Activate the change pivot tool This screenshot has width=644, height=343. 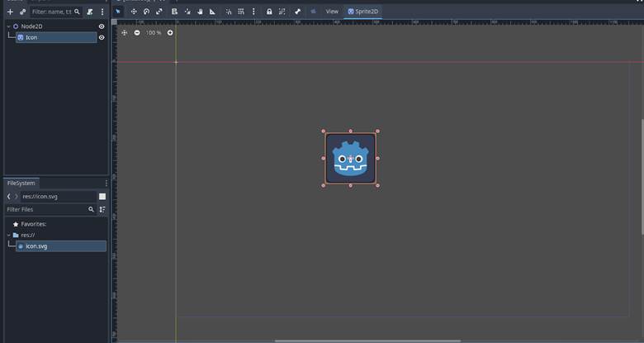(x=187, y=12)
